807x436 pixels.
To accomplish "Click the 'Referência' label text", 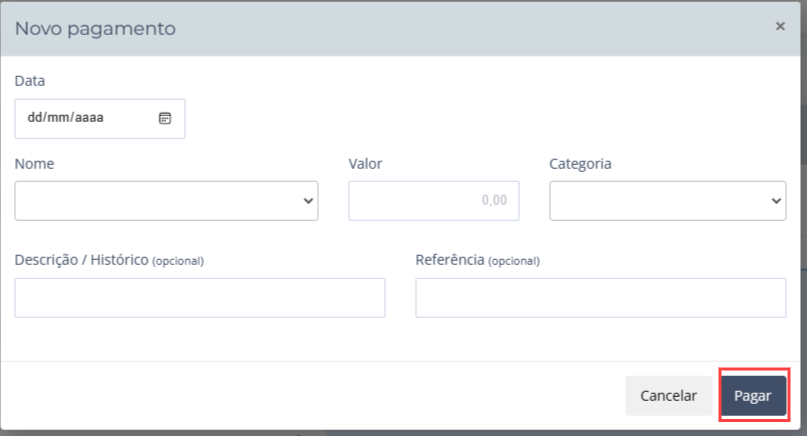I will [x=449, y=260].
